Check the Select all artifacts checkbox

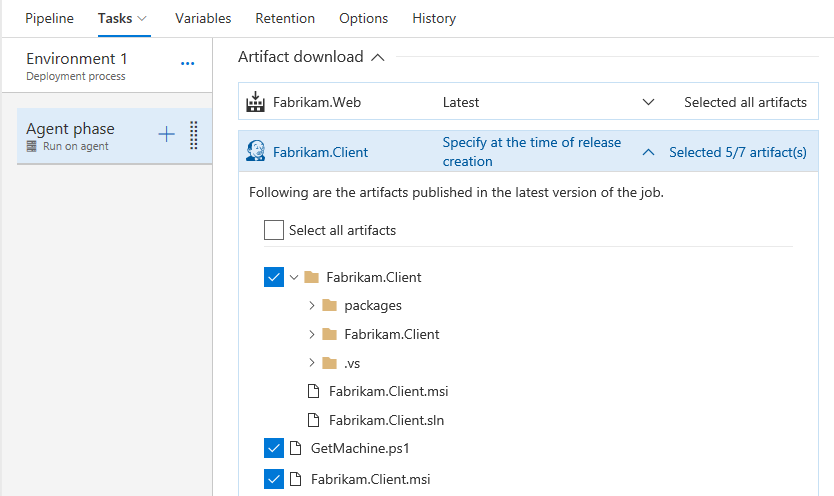[x=274, y=231]
